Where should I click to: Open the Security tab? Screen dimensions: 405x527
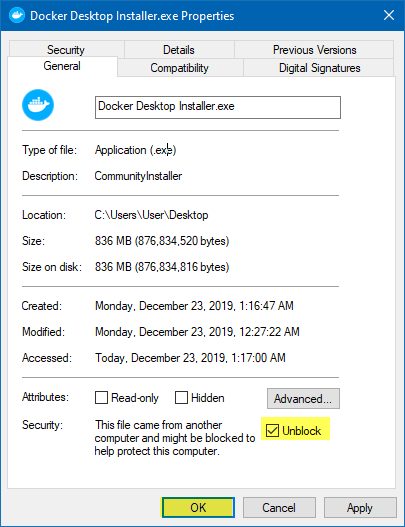pyautogui.click(x=66, y=50)
